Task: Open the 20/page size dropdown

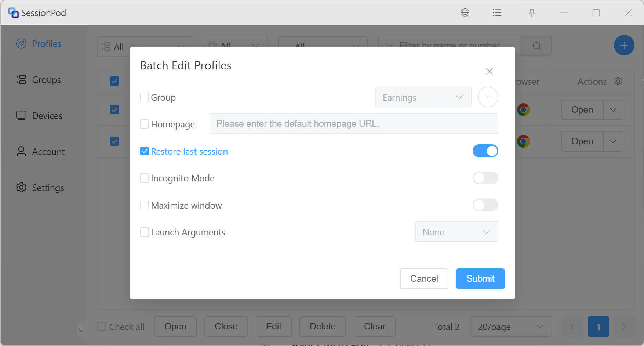Action: (511, 327)
